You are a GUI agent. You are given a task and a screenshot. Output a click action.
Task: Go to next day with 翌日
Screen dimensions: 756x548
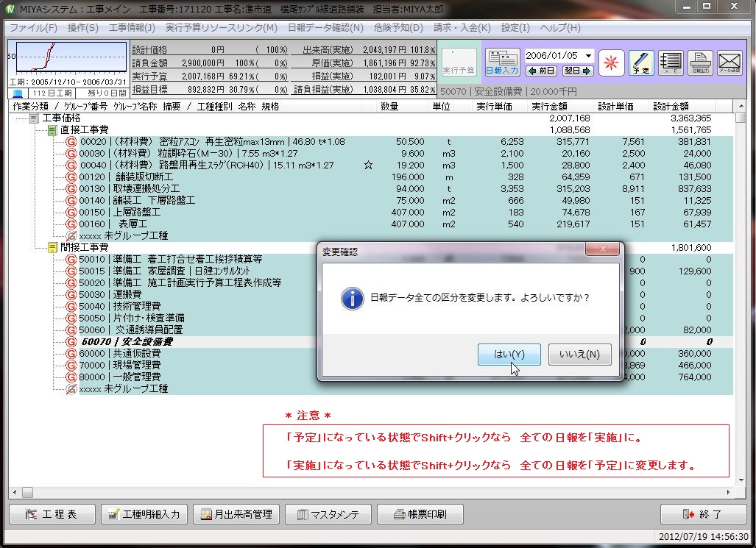pyautogui.click(x=578, y=71)
